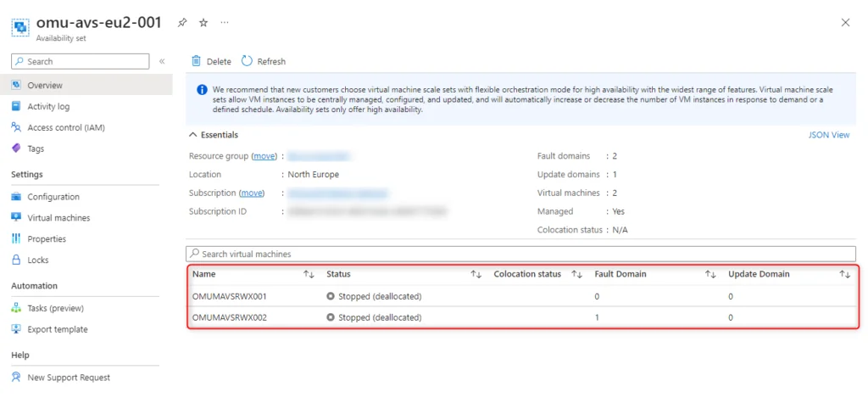Mark omu-avs-eu2-001 as favorite with the star
The width and height of the screenshot is (868, 420).
point(203,23)
